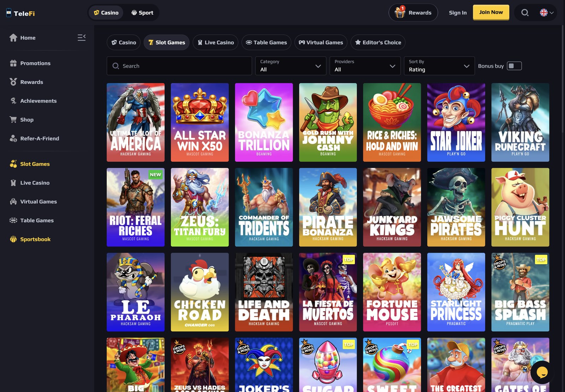The image size is (565, 392).
Task: Click the Achievements icon in sidebar
Action: (13, 101)
